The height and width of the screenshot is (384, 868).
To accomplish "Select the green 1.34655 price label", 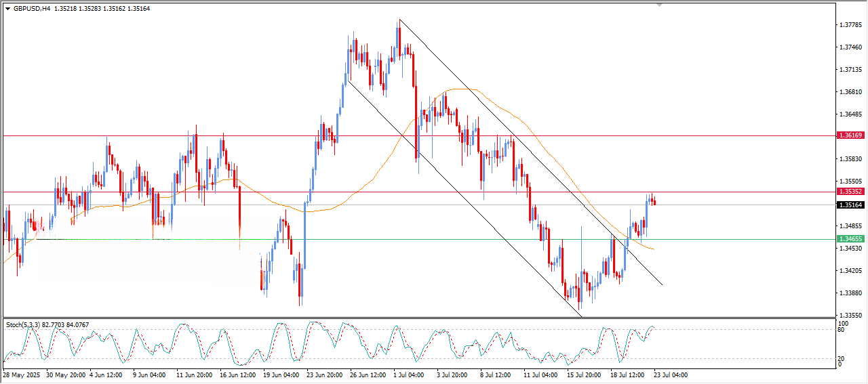I will [x=850, y=239].
